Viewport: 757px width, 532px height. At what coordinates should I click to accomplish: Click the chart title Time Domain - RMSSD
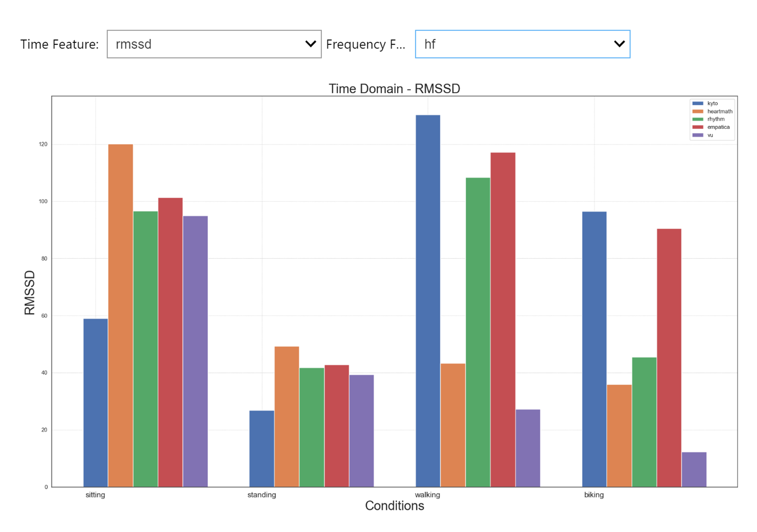[394, 89]
